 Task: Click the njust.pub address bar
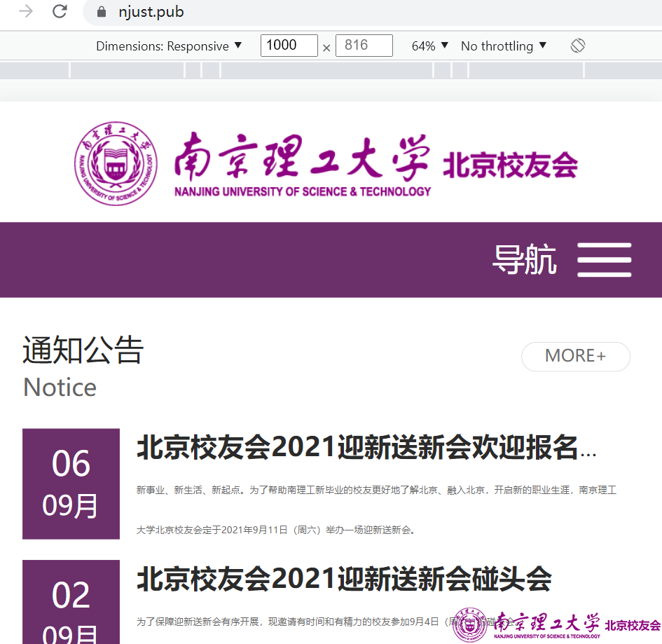point(371,12)
